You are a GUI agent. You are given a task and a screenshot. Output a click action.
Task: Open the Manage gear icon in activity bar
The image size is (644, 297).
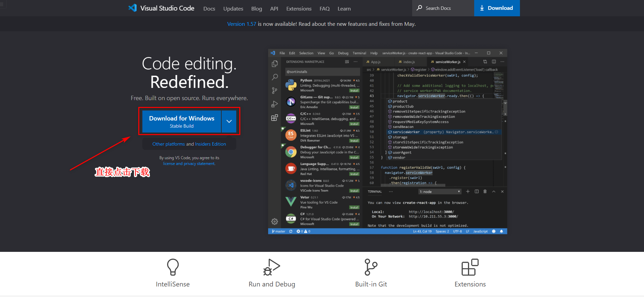pyautogui.click(x=275, y=221)
